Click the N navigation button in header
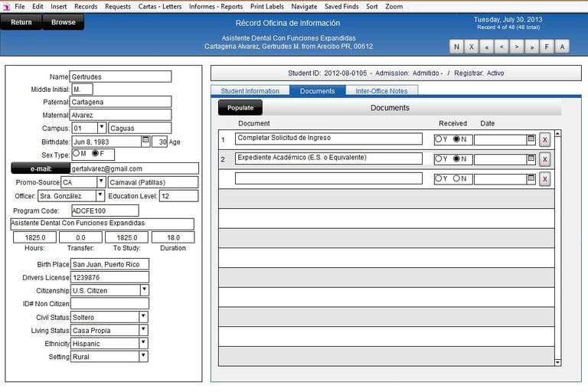 pyautogui.click(x=456, y=47)
